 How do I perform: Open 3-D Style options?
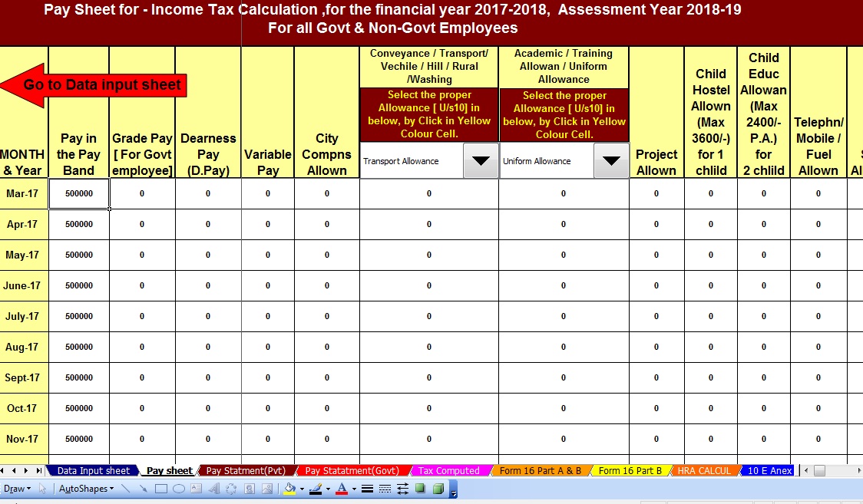coord(438,489)
